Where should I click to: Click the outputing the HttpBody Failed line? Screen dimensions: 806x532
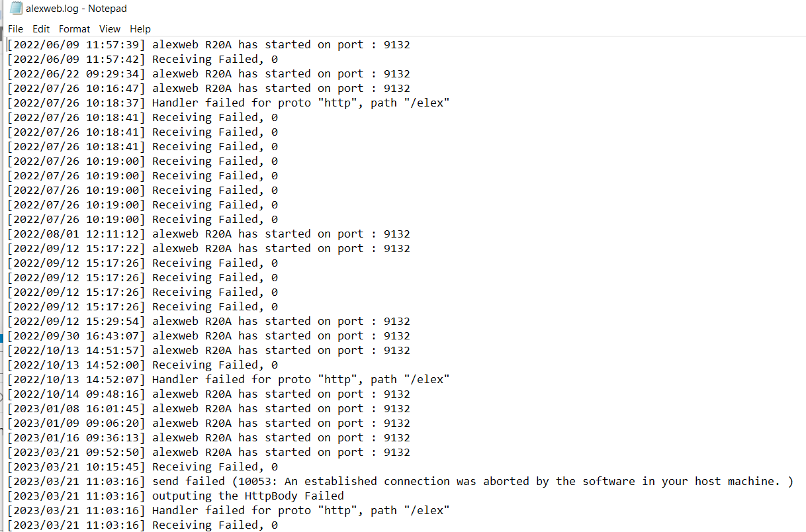(x=175, y=496)
